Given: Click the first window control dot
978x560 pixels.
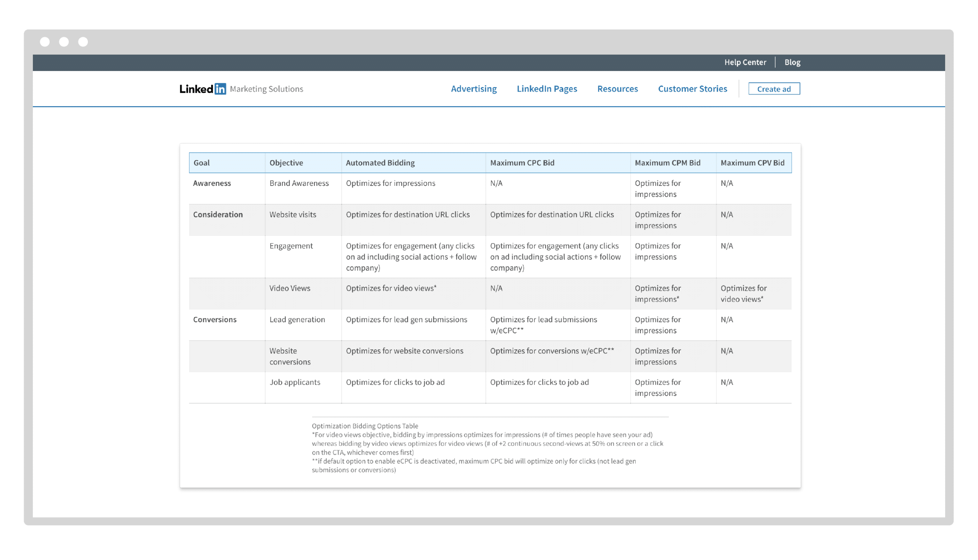Looking at the screenshot, I should click(x=45, y=42).
